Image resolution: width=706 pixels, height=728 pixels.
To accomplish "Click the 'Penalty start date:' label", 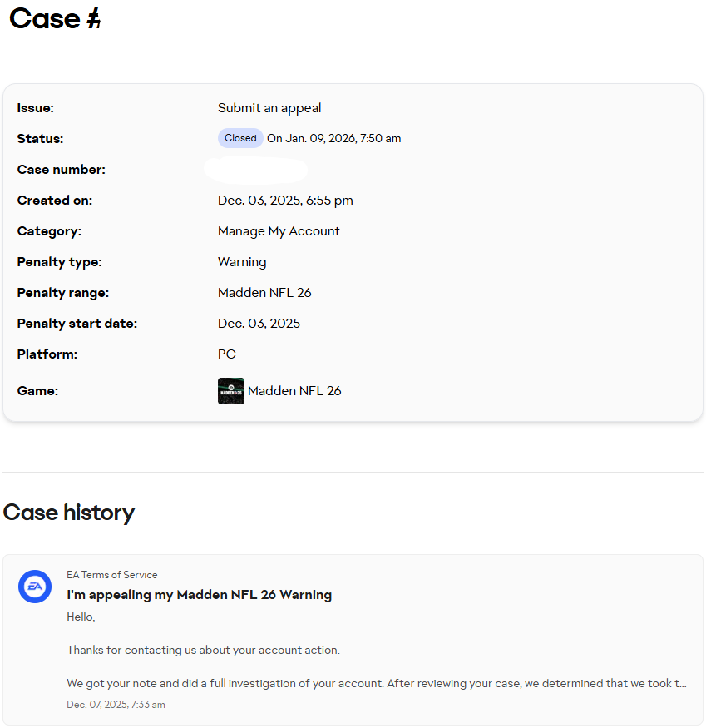I will 77,324.
